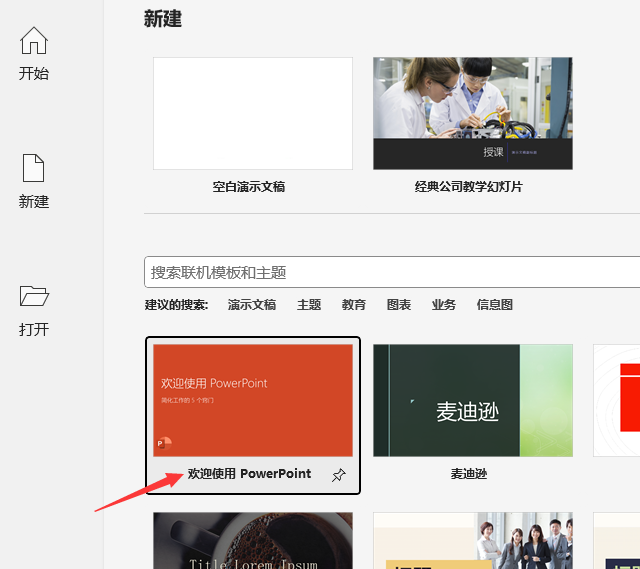Open the orange 欢迎使用 PowerPoint thumbnail
This screenshot has width=640, height=569.
[x=253, y=400]
